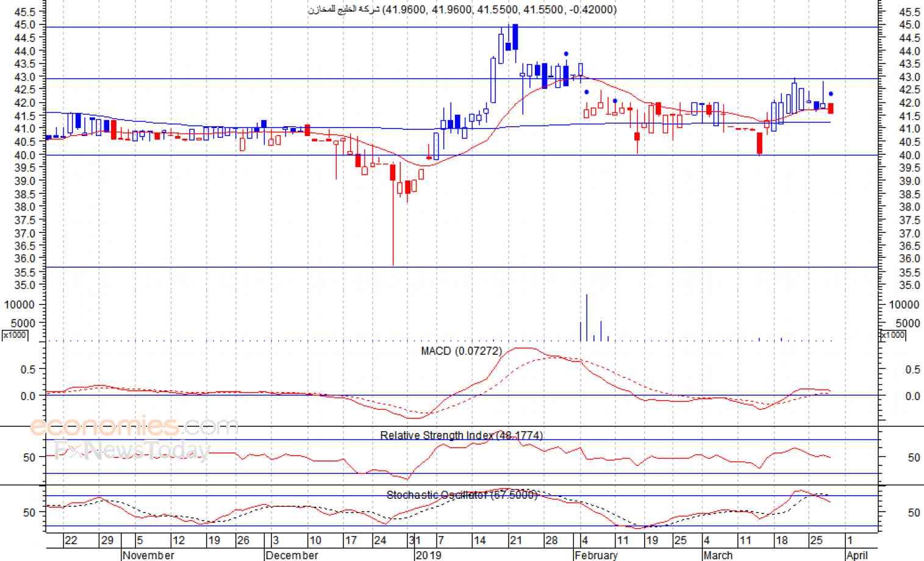Click the blue dot marker above the last candle
The image size is (924, 561).
[831, 94]
